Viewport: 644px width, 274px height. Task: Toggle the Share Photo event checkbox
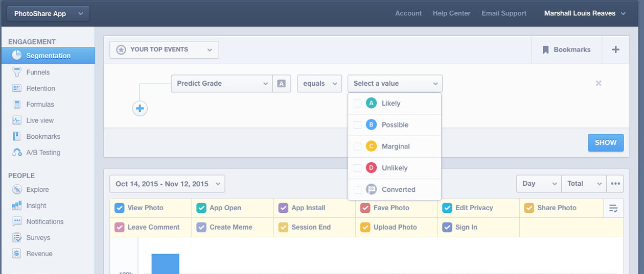[529, 208]
